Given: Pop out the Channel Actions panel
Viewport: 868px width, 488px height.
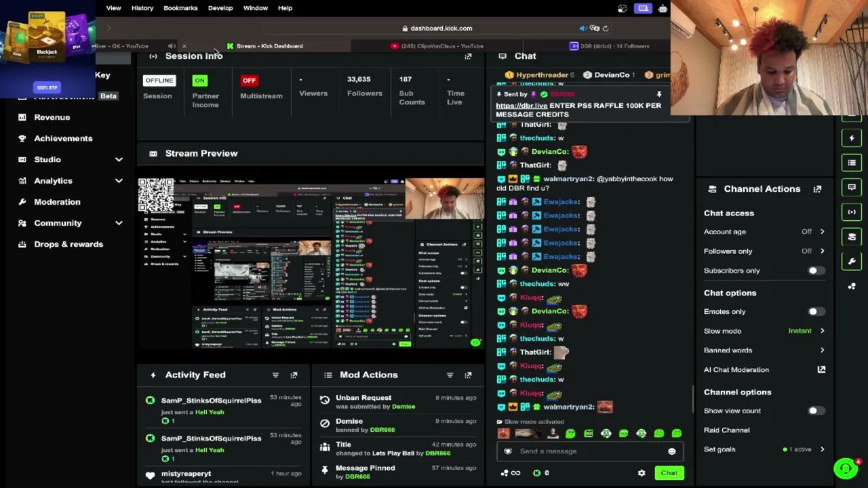Looking at the screenshot, I should (817, 189).
